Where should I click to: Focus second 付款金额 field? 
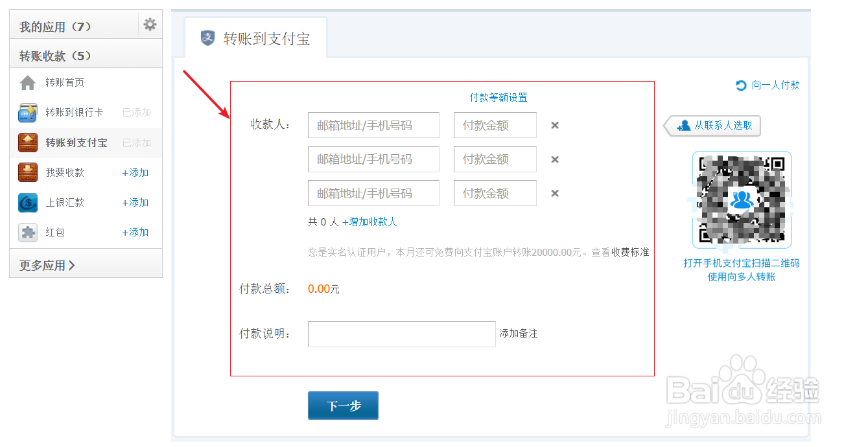point(495,159)
